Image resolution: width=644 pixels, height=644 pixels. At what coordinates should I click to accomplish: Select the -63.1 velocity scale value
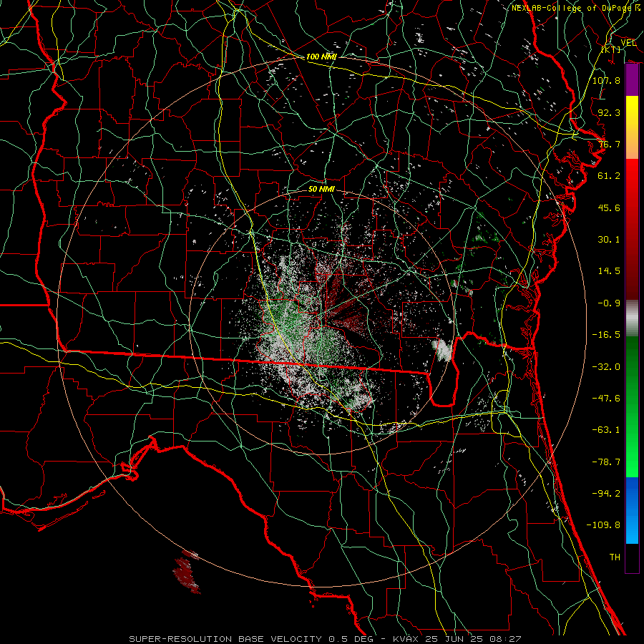coord(606,430)
